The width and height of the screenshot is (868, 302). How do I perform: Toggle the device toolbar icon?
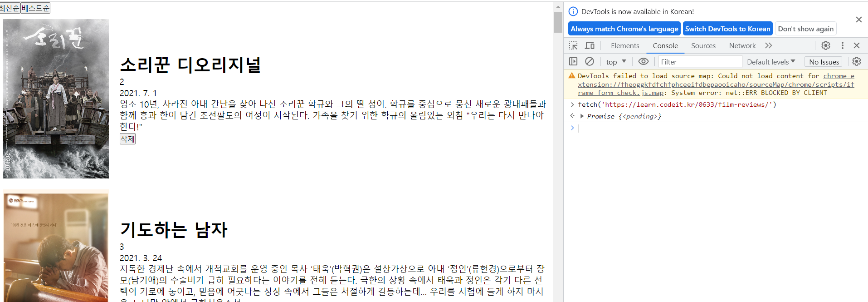[590, 45]
